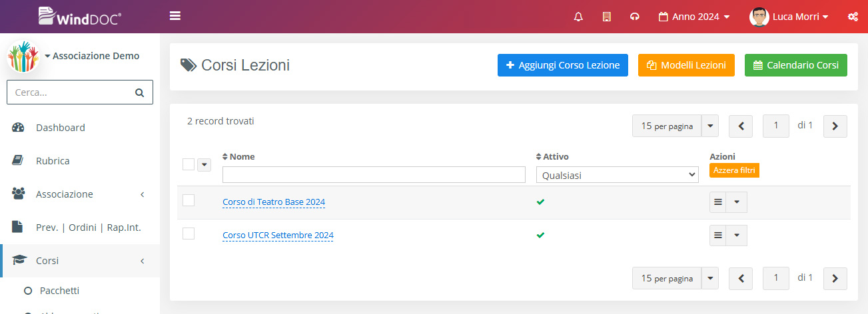Viewport: 868px width, 314px height.
Task: Click green check for Corso di Teatro Base 2024
Action: tap(540, 202)
